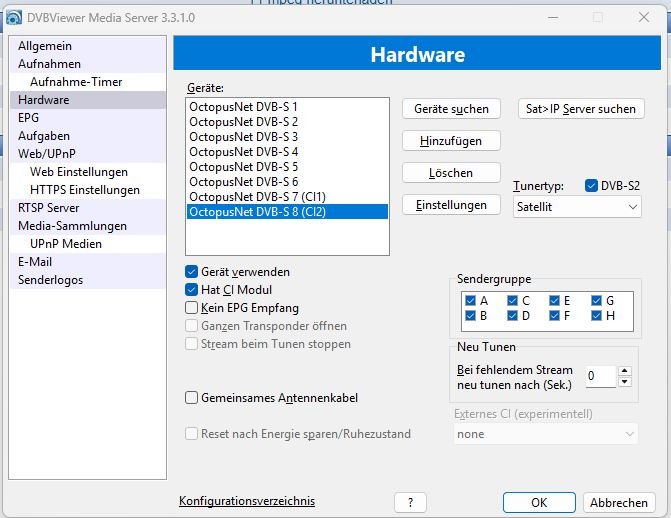The image size is (671, 518).
Task: Click the DVBViewer app icon in title bar
Action: coord(14,17)
